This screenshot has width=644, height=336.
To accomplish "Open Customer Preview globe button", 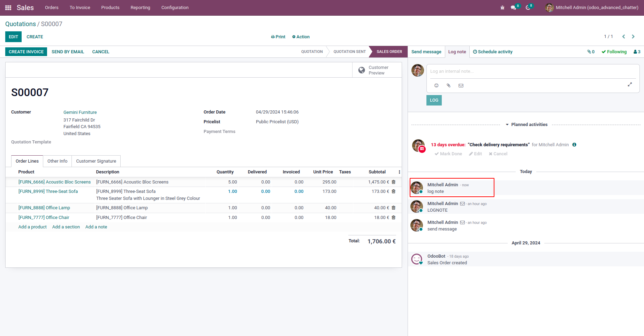I will pos(377,70).
